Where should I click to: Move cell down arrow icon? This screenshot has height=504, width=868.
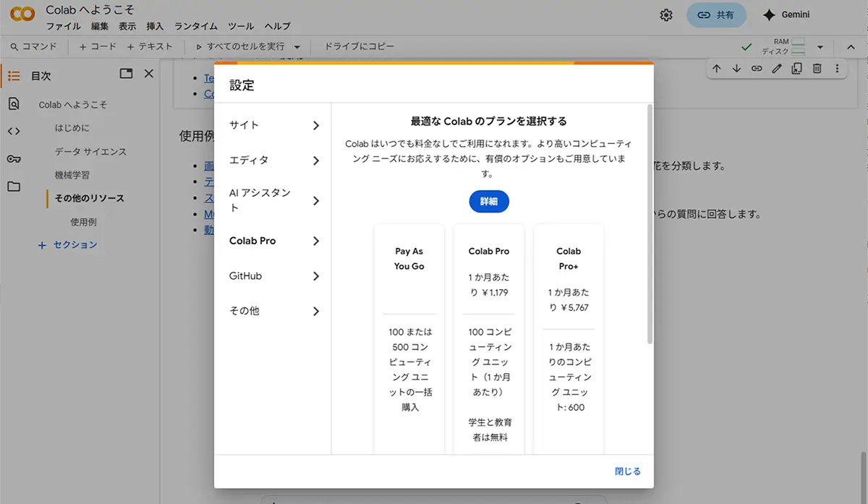click(736, 69)
